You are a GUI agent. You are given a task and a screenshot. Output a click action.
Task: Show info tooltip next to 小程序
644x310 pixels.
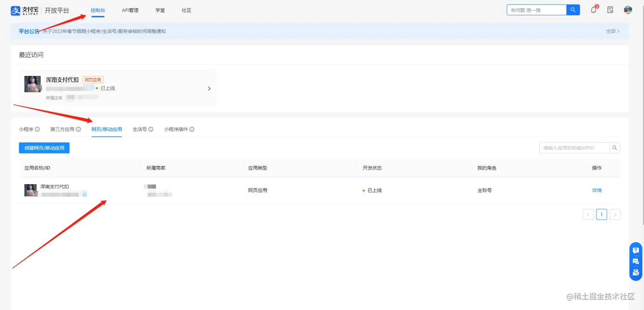click(x=37, y=129)
